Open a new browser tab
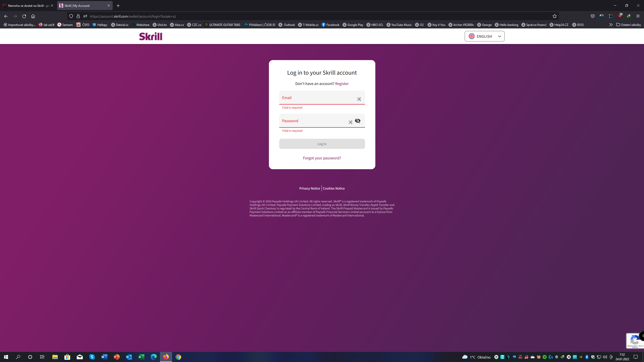The width and height of the screenshot is (644, 362). 118,6
